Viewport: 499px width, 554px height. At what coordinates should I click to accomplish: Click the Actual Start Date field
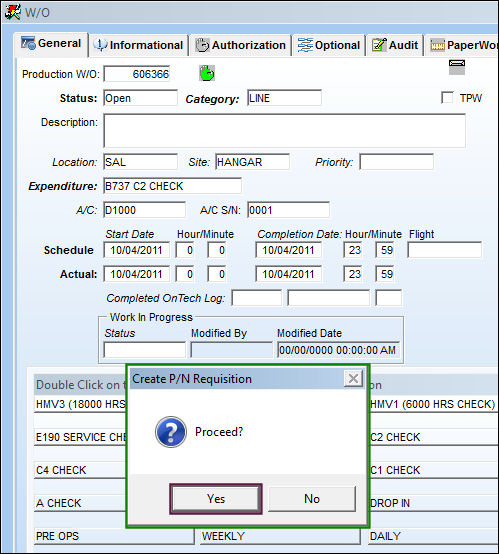click(136, 274)
